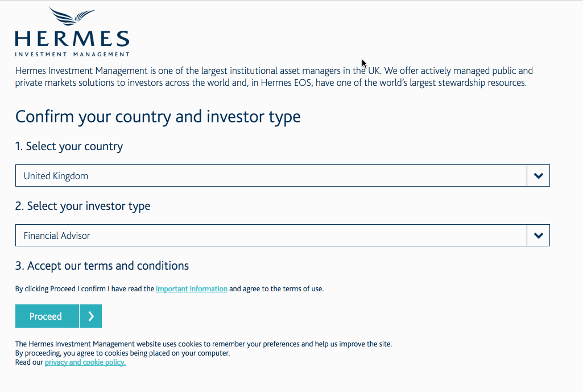This screenshot has width=583, height=392.
Task: Open the United Kingdom country select box
Action: [271, 176]
